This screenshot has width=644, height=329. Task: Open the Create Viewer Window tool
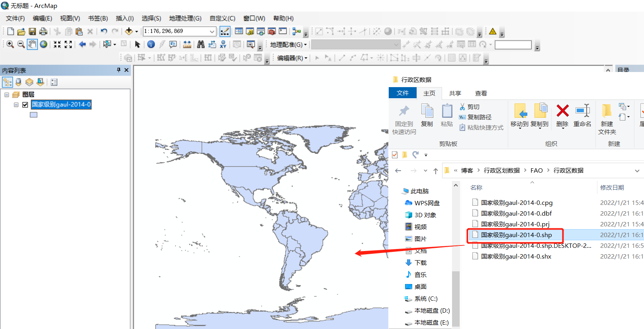[x=251, y=44]
